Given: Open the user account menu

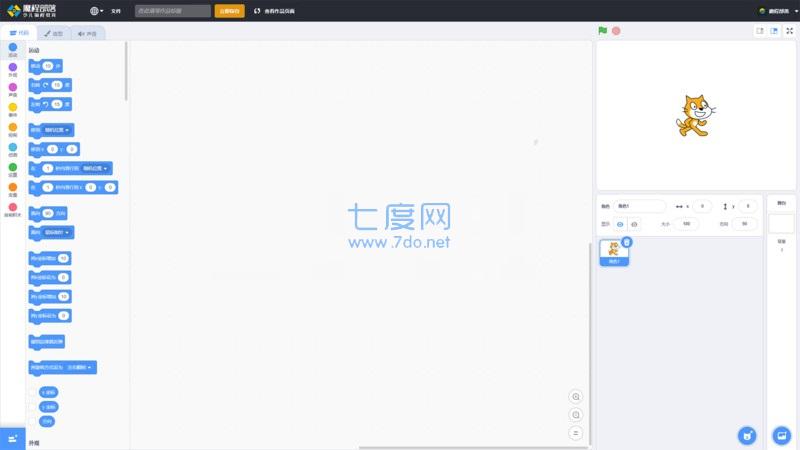Looking at the screenshot, I should click(x=779, y=11).
